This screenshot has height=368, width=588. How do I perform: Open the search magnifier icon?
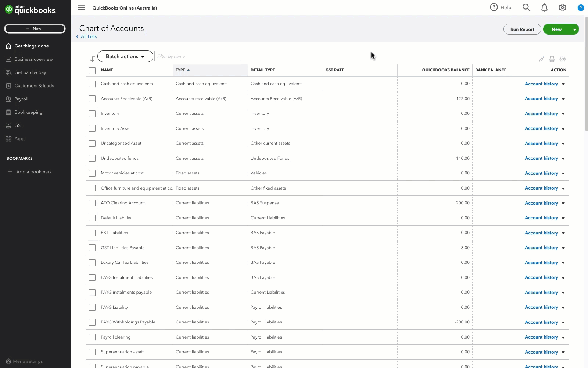(526, 8)
